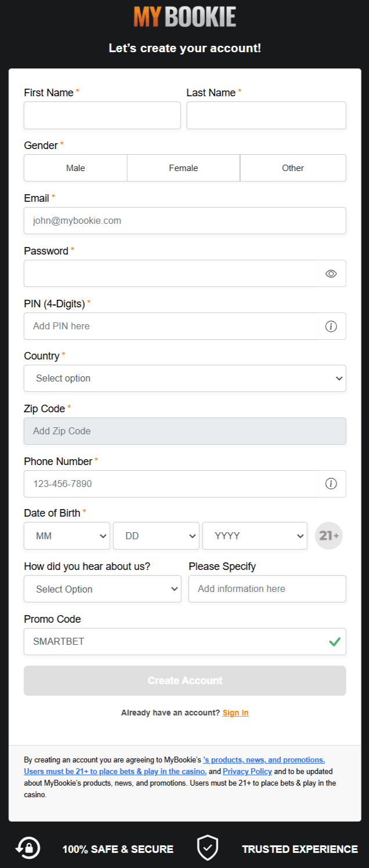Open the birth day DD dropdown
This screenshot has width=369, height=868.
156,536
